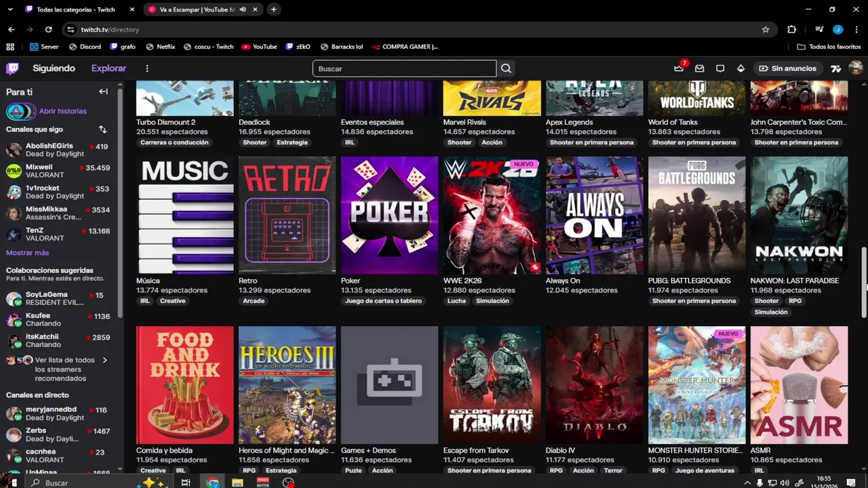
Task: Click the Twitch logo home icon
Action: pos(12,68)
